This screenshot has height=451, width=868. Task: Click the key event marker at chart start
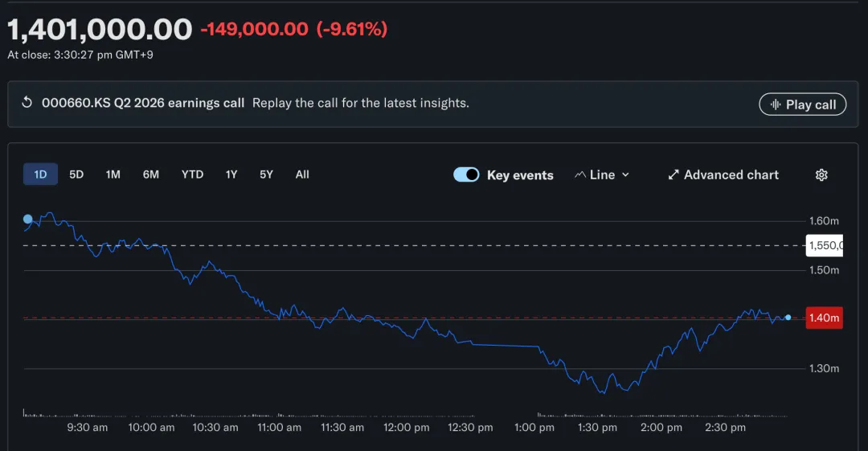coord(27,219)
